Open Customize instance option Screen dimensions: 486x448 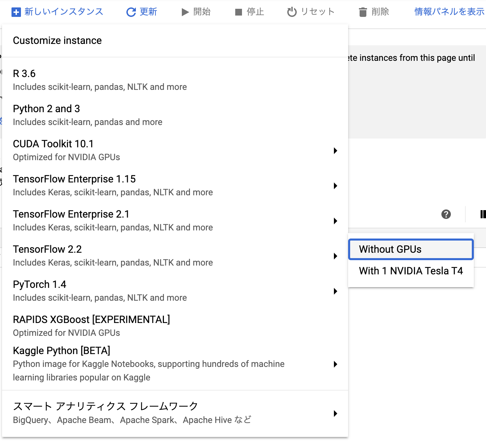pyautogui.click(x=57, y=41)
